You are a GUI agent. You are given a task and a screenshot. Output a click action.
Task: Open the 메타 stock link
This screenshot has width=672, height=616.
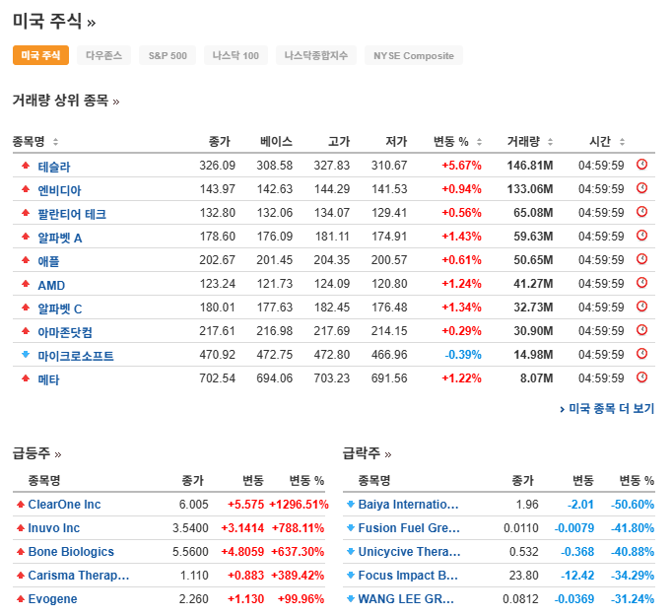[x=48, y=379]
